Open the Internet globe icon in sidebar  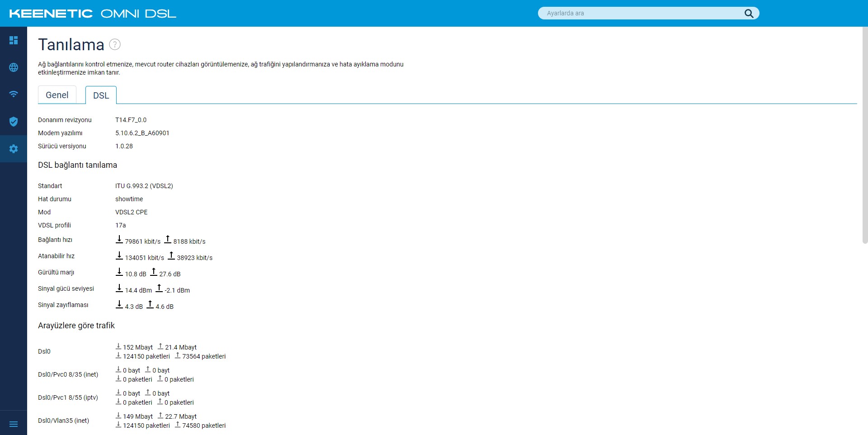pyautogui.click(x=14, y=67)
